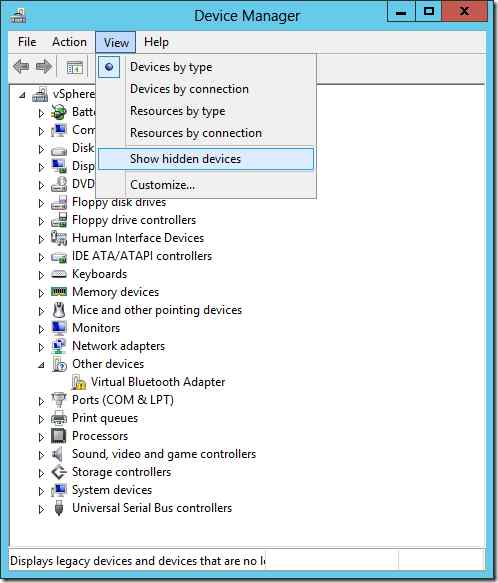This screenshot has height=583, width=498.
Task: Click the Floppy drive controllers icon
Action: tap(59, 220)
